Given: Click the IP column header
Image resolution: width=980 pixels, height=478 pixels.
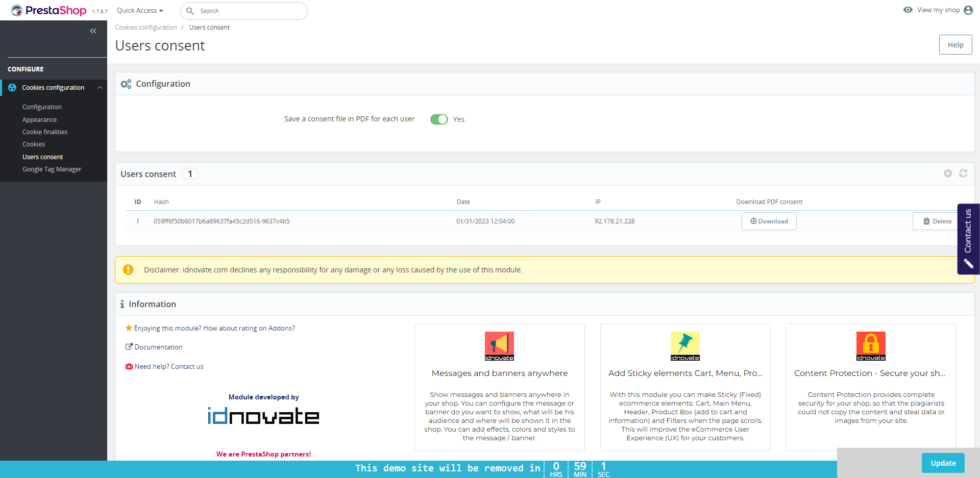Looking at the screenshot, I should click(x=598, y=202).
